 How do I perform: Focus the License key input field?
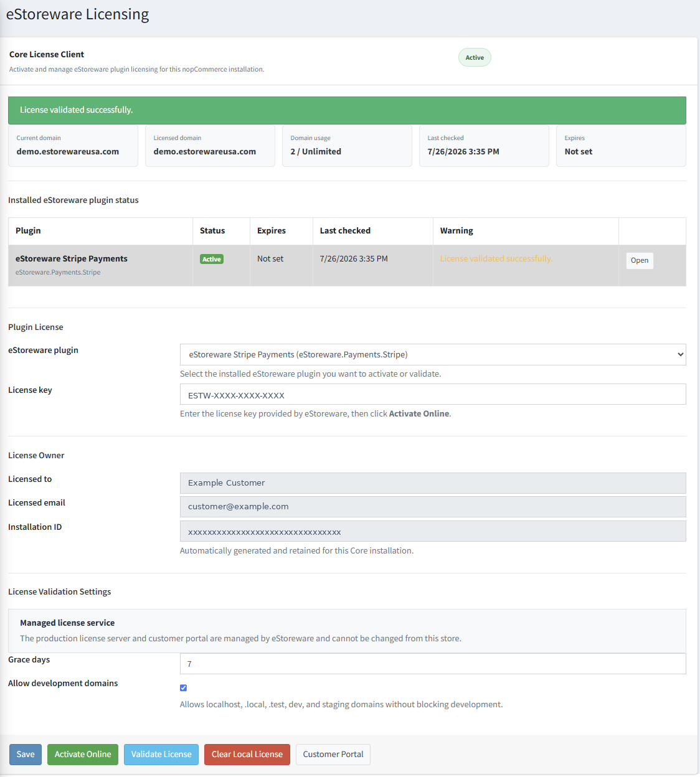click(433, 395)
